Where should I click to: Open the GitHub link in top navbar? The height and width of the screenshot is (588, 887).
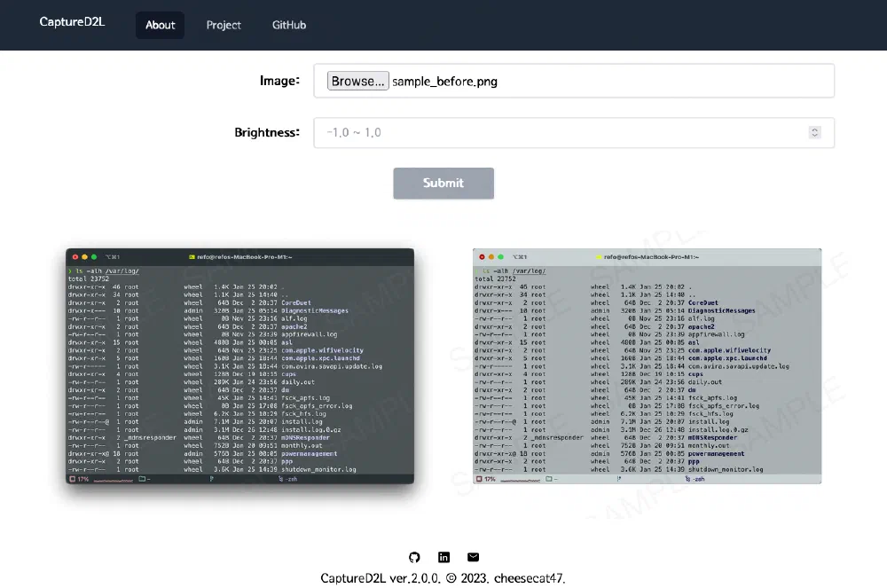tap(289, 25)
